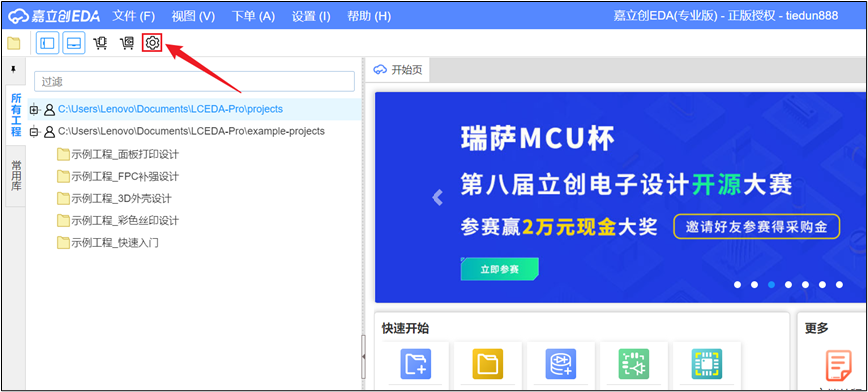
Task: Open 示例工程_3D外壳设计 project
Action: 121,198
